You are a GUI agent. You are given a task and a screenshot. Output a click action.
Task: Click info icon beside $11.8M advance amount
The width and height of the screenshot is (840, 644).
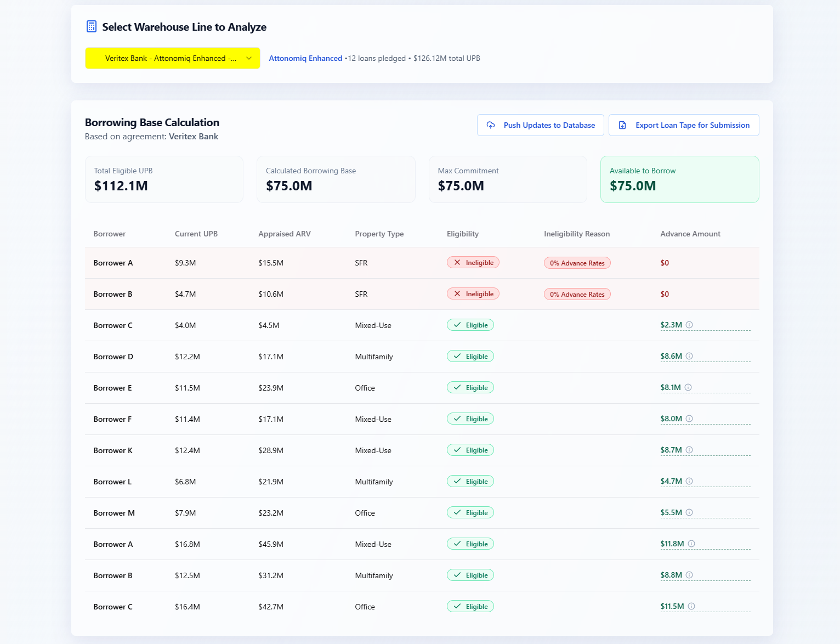tap(691, 544)
